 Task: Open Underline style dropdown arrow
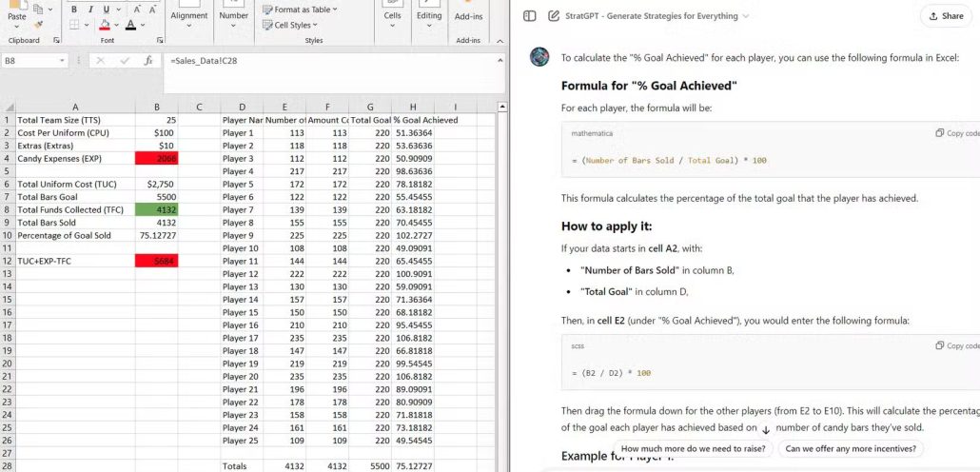click(x=117, y=10)
